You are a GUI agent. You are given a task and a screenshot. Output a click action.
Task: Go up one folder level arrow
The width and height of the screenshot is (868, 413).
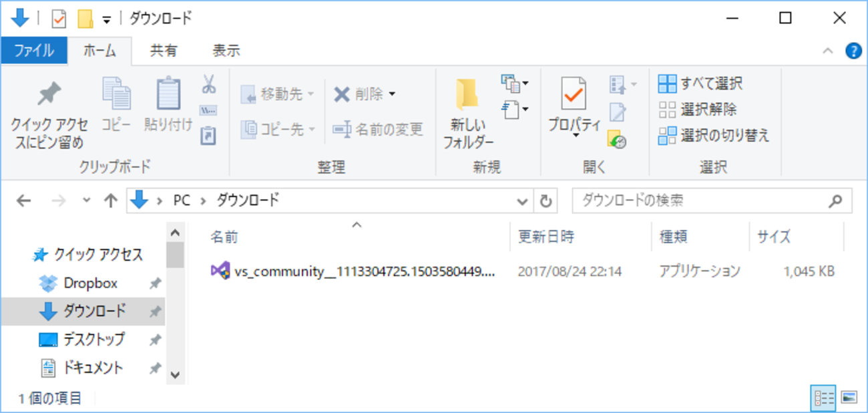click(x=111, y=200)
